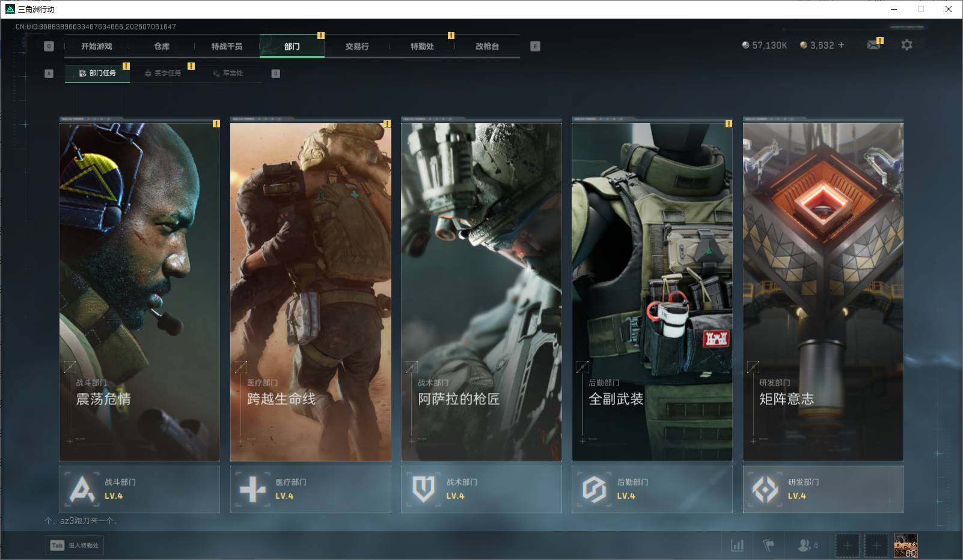Open the settings gear icon
This screenshot has width=963, height=560.
pyautogui.click(x=906, y=44)
